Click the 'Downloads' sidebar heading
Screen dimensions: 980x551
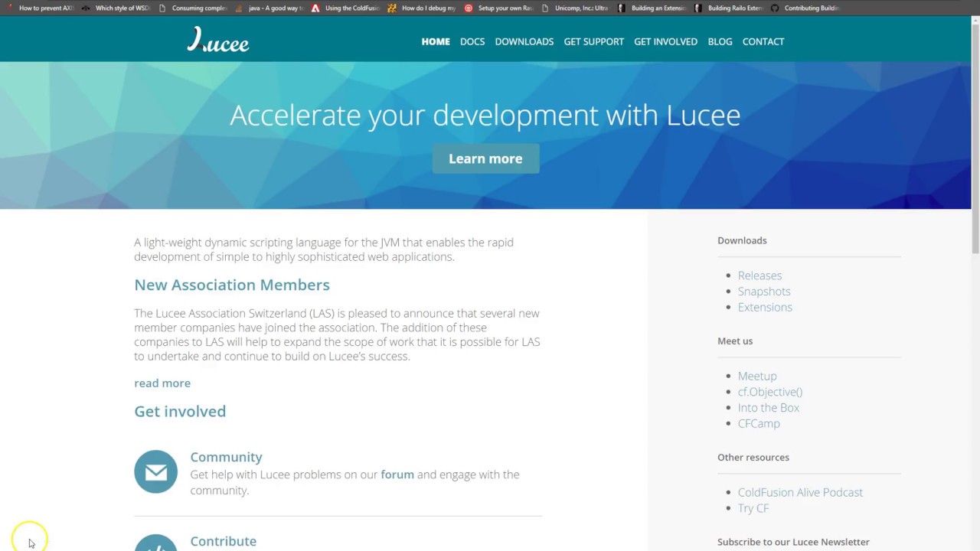(742, 240)
